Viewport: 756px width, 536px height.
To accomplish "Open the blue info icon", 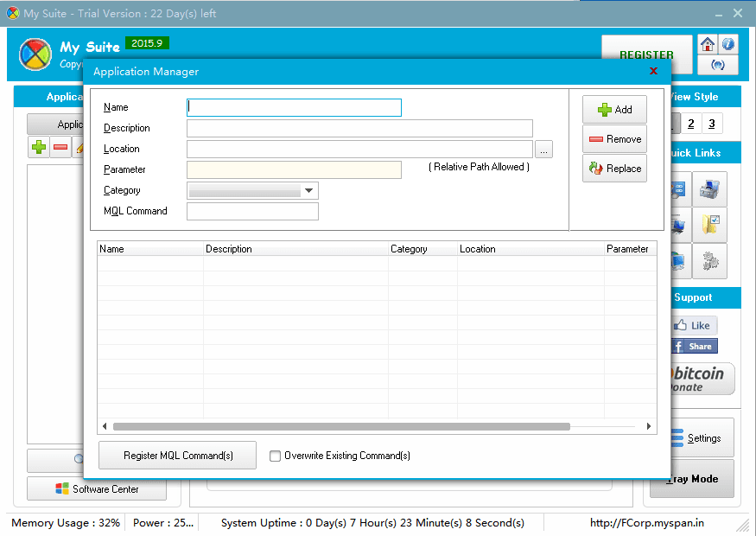I will click(728, 45).
